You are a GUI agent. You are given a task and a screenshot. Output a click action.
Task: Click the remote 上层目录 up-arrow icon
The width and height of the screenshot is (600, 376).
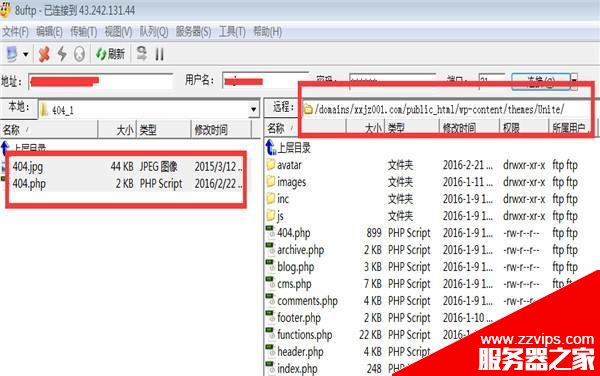coord(271,147)
